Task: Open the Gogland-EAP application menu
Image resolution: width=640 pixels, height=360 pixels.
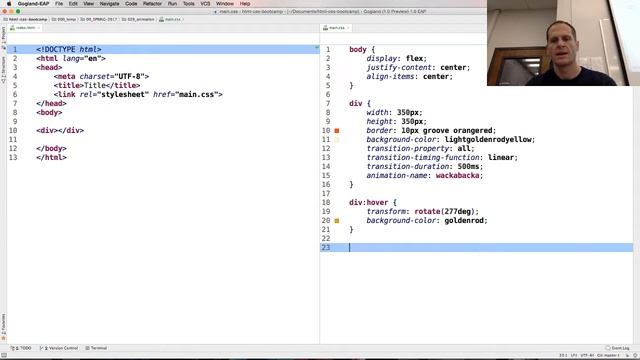Action: pos(33,4)
